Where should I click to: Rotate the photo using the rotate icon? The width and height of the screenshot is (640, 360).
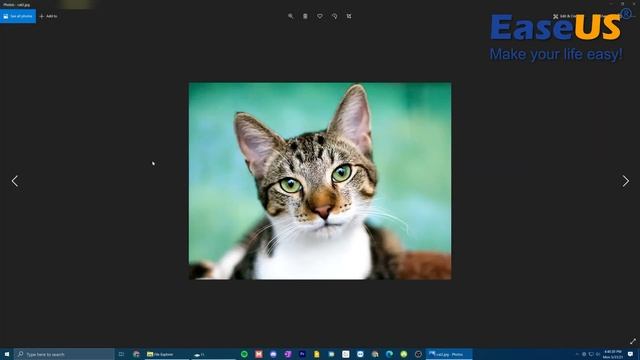[x=334, y=16]
